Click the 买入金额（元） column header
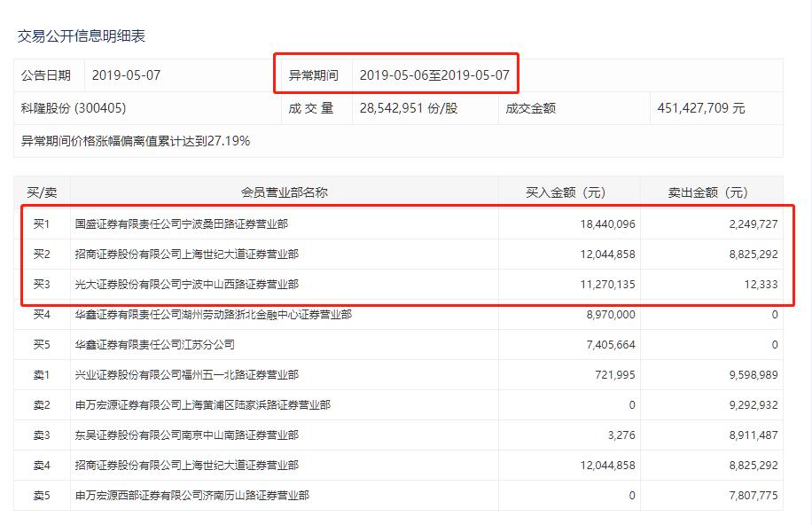The width and height of the screenshot is (812, 525). [x=566, y=192]
